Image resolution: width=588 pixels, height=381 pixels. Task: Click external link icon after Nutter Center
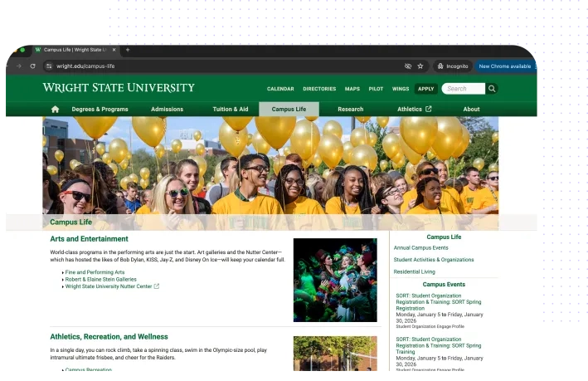157,286
